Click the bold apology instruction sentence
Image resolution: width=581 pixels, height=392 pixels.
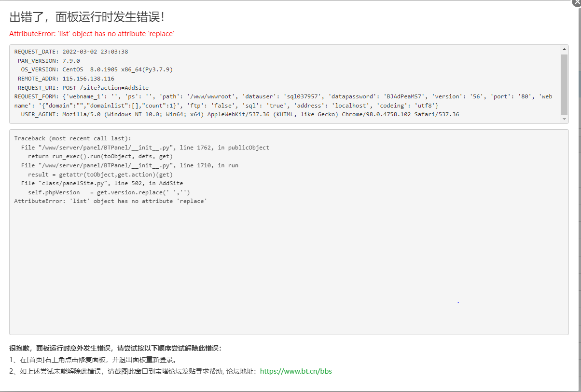pyautogui.click(x=115, y=348)
